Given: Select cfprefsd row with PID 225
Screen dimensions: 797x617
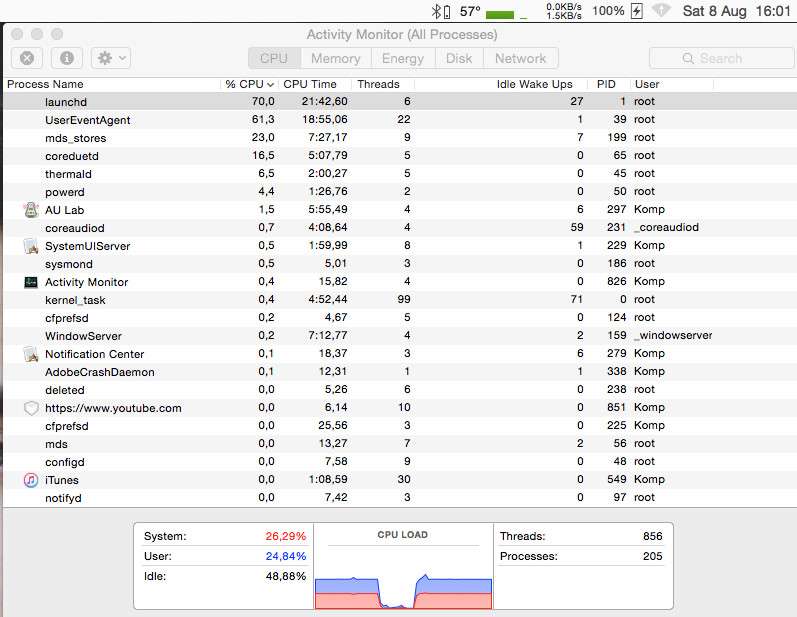Looking at the screenshot, I should (400, 426).
